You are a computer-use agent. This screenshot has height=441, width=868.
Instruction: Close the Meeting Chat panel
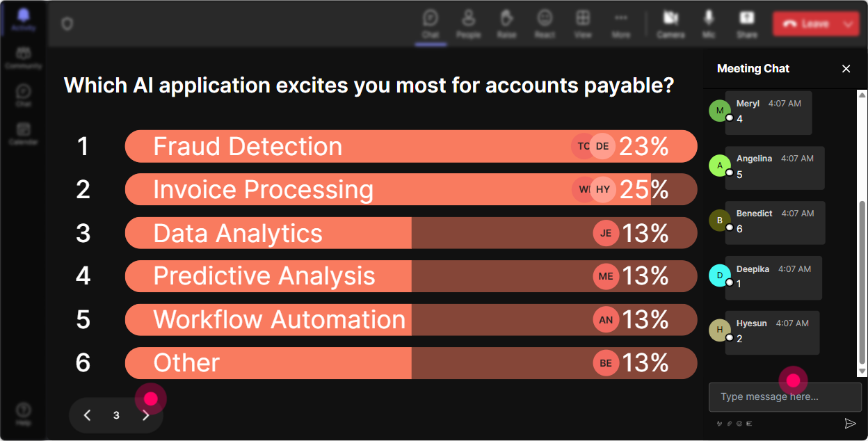pos(846,68)
